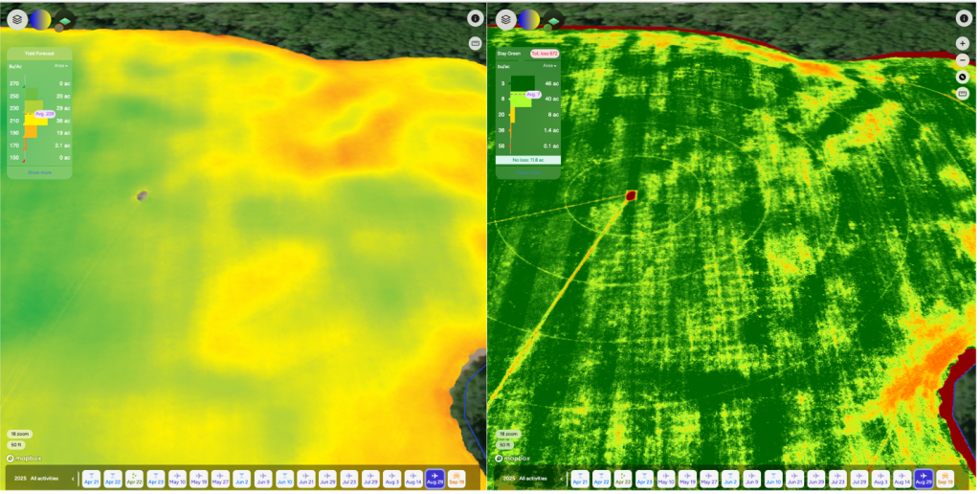The width and height of the screenshot is (980, 494).
Task: Select Sep 19 date in right timeline
Action: pos(945,478)
